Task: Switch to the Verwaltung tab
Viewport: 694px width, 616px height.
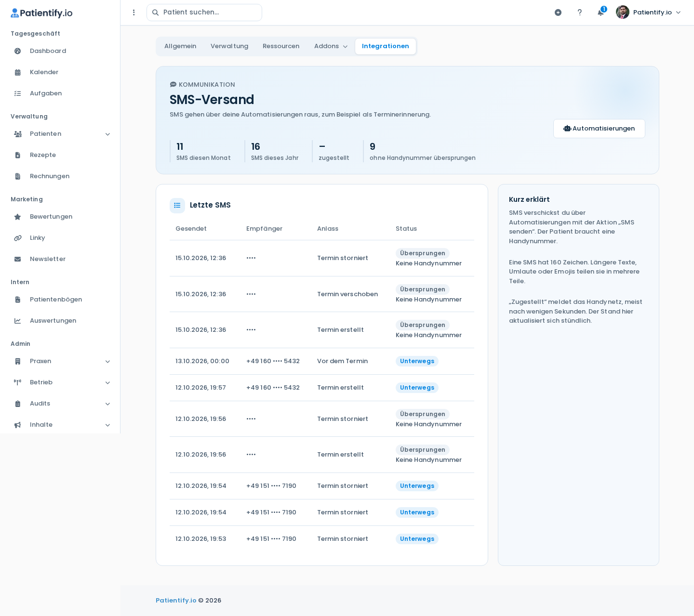Action: pyautogui.click(x=229, y=46)
